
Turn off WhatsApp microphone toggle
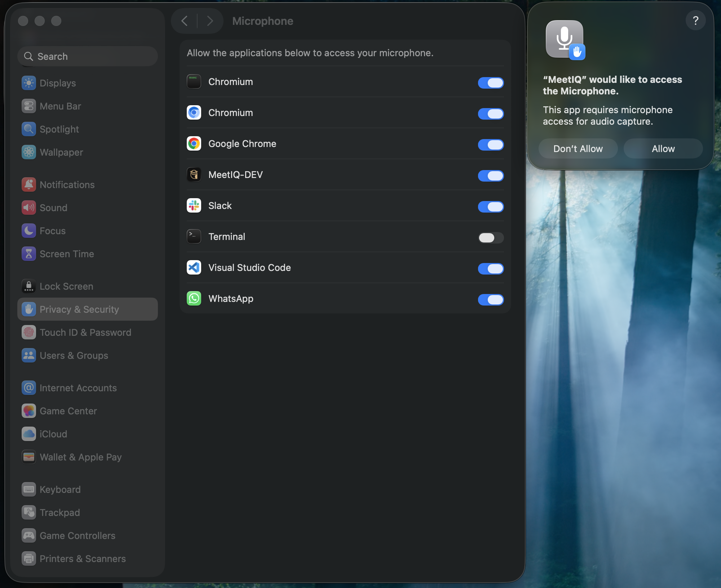[x=491, y=300]
